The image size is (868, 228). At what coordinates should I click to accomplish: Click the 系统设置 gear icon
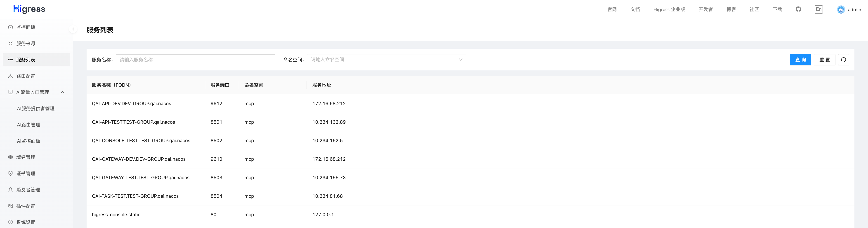click(10, 222)
